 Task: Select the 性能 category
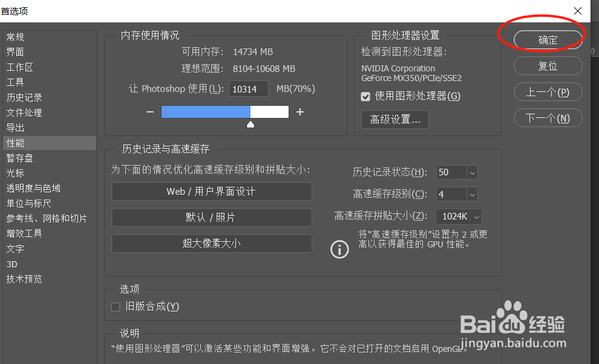coord(50,143)
